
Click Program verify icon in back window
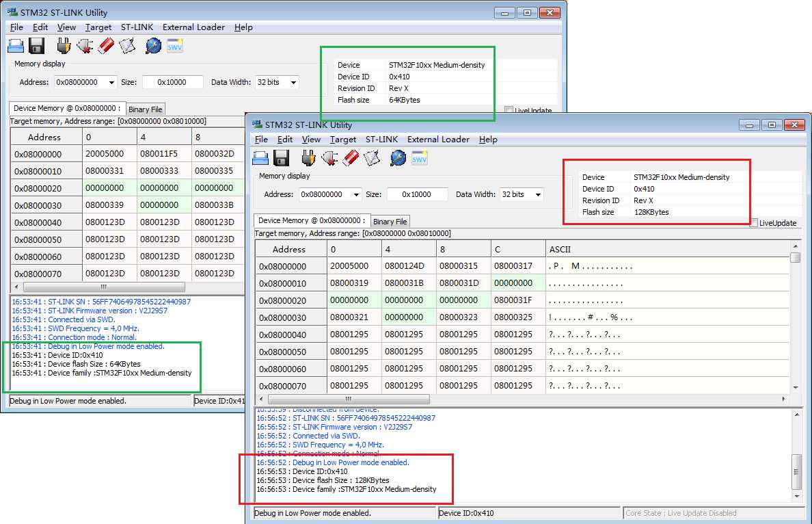(127, 46)
